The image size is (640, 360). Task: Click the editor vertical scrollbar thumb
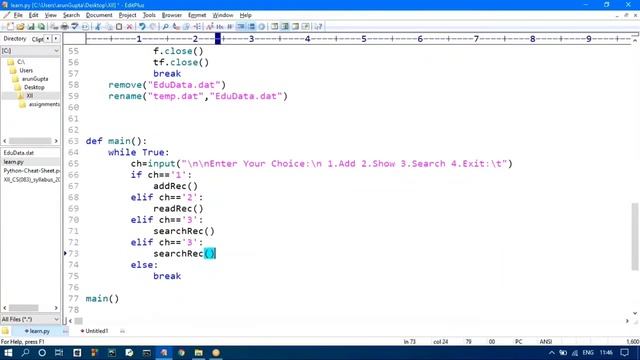click(x=635, y=237)
